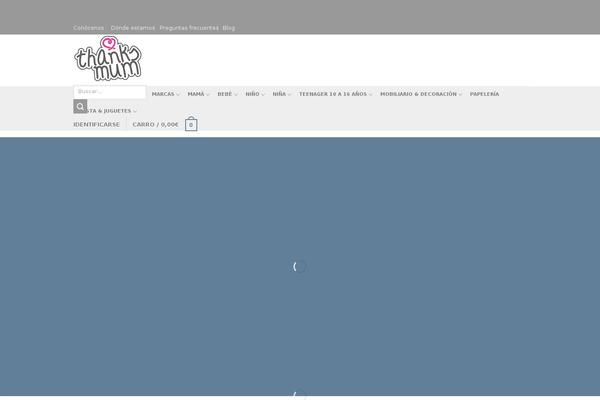Open the Carro / 0,00€ cart link
600x400 pixels.
(x=155, y=124)
